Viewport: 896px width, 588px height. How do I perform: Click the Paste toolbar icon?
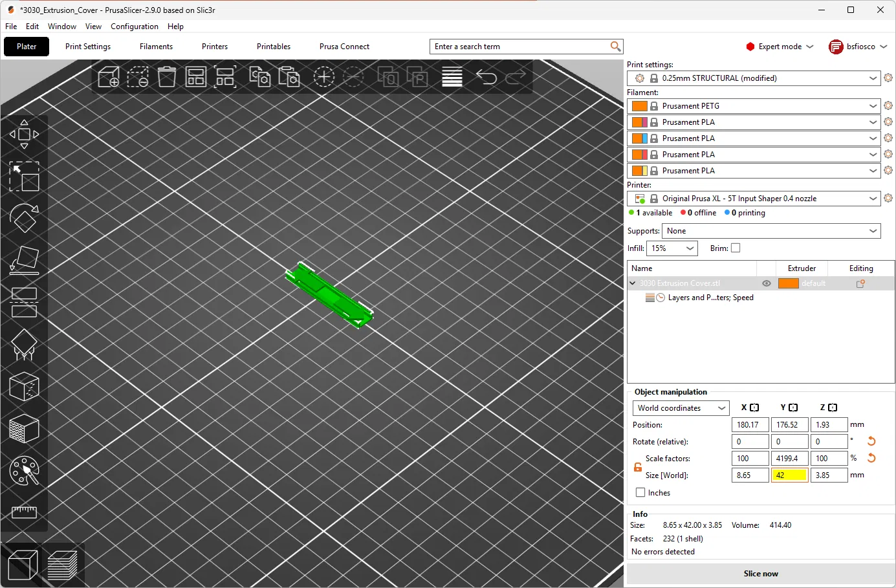pos(289,77)
